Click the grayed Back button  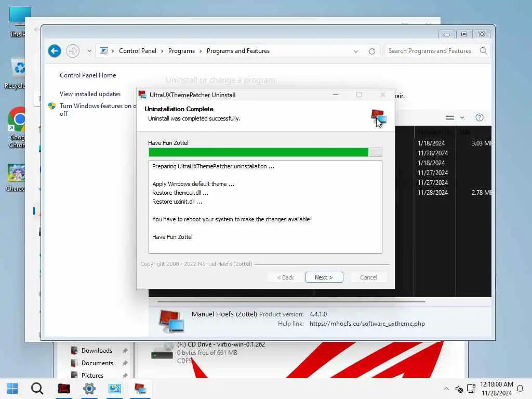(x=285, y=277)
